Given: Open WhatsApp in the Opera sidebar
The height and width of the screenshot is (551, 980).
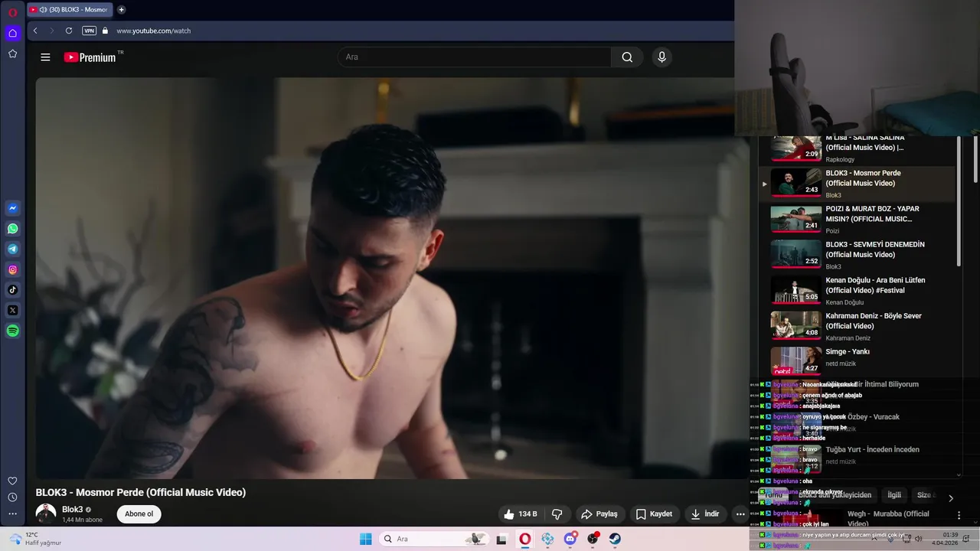Looking at the screenshot, I should 12,229.
